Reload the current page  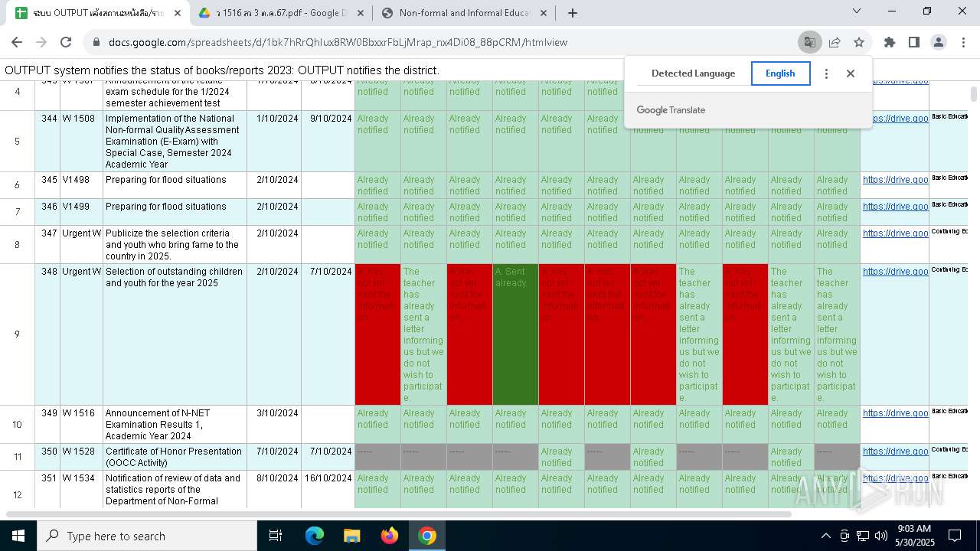[x=66, y=43]
